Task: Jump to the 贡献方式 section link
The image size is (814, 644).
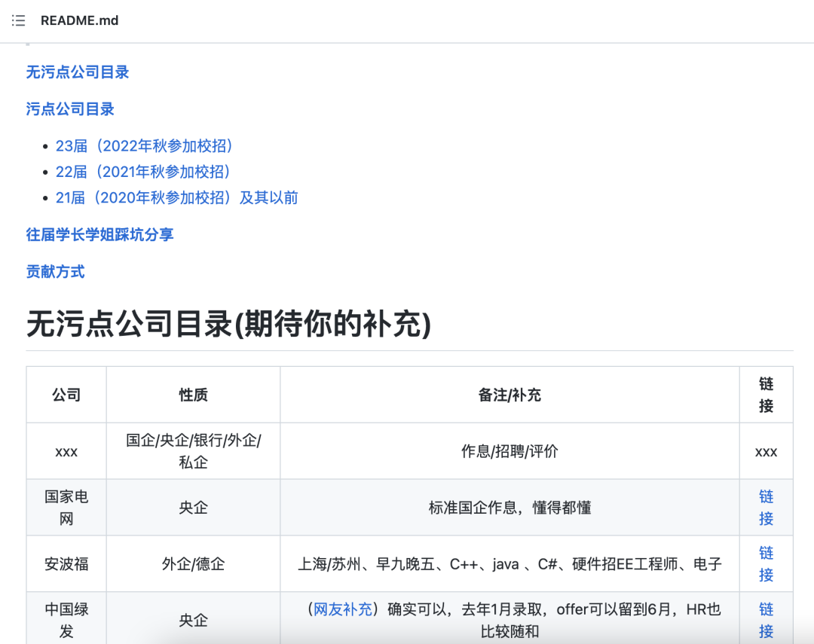Action: 55,271
